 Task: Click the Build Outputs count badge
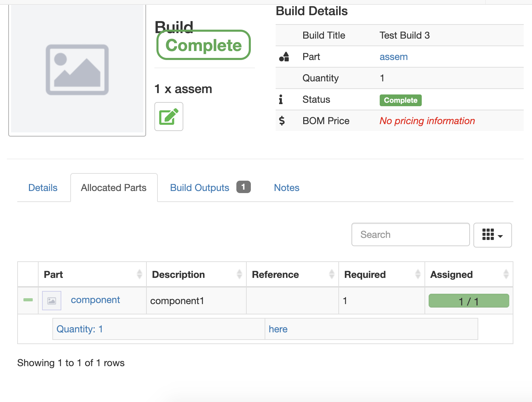click(243, 187)
